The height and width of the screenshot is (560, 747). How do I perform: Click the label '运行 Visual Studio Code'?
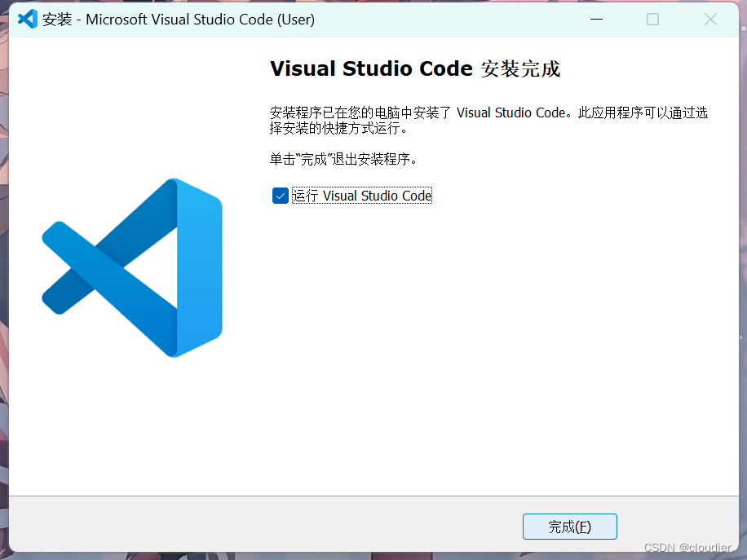coord(361,196)
